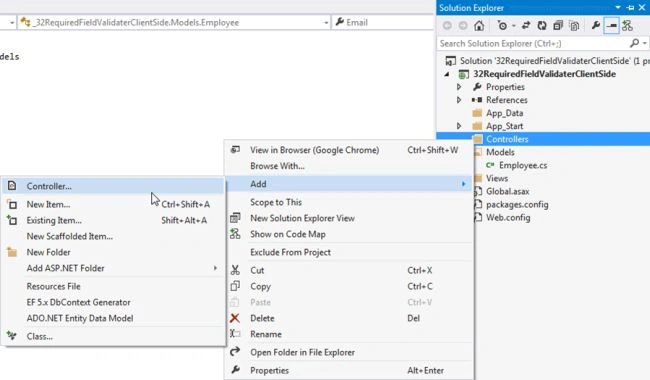650x380 pixels.
Task: Choose New Scaffolded Item...
Action: (113, 236)
